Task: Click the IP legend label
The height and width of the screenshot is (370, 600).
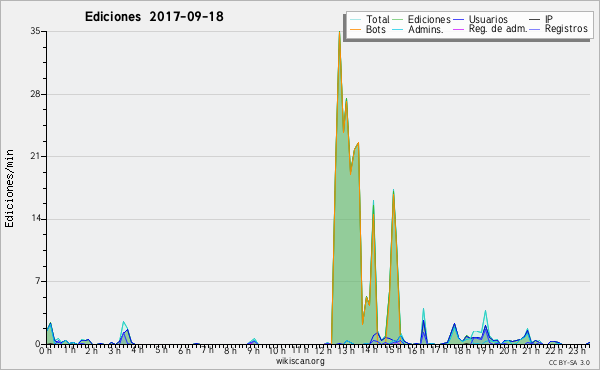Action: click(549, 19)
